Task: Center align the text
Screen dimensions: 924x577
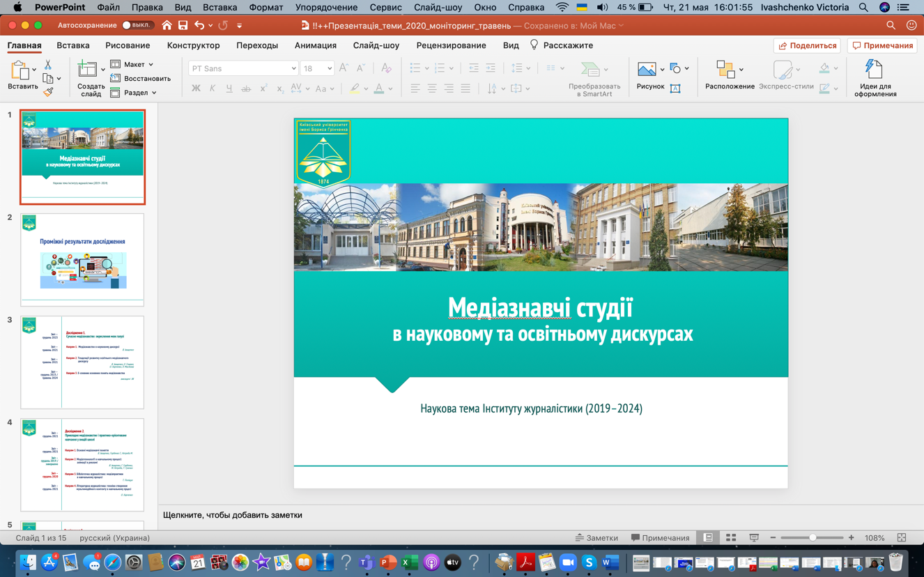Action: (x=432, y=89)
